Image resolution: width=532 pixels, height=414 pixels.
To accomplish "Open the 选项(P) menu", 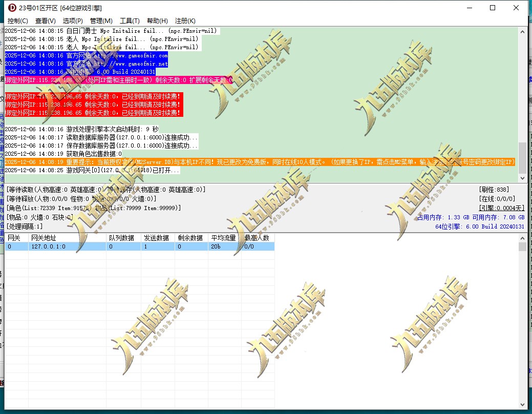I will tap(73, 20).
